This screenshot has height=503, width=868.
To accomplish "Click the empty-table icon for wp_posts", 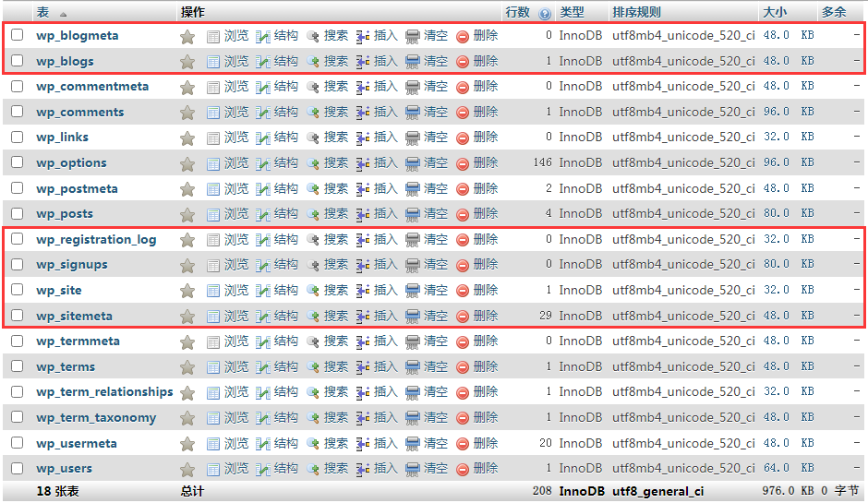I will [x=413, y=214].
